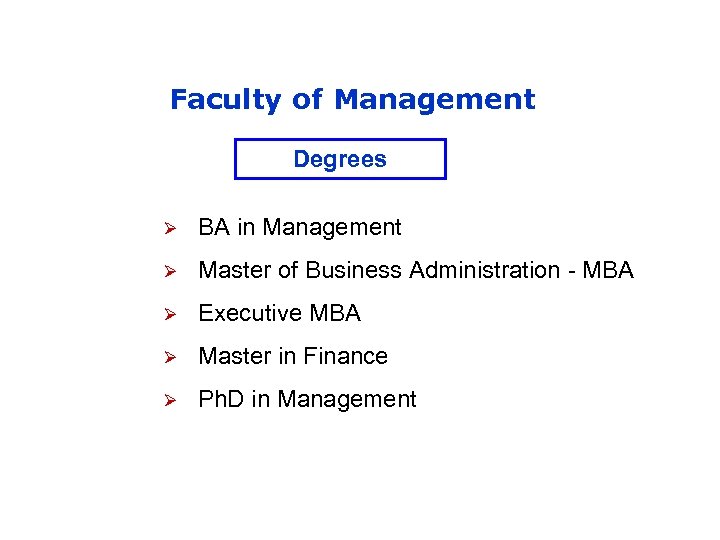Click the Faculty of Management title
Image resolution: width=720 pixels, height=540 pixels.
click(x=352, y=100)
